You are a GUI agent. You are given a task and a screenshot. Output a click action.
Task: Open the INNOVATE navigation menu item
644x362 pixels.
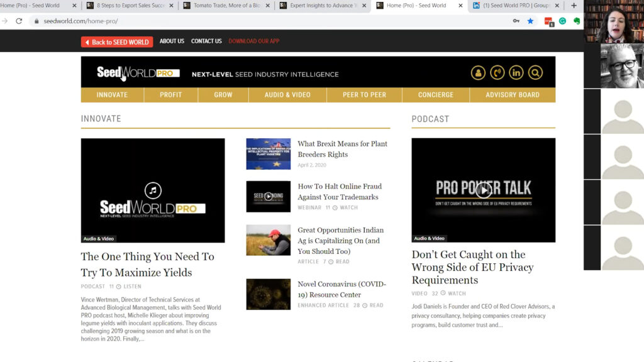pyautogui.click(x=112, y=95)
